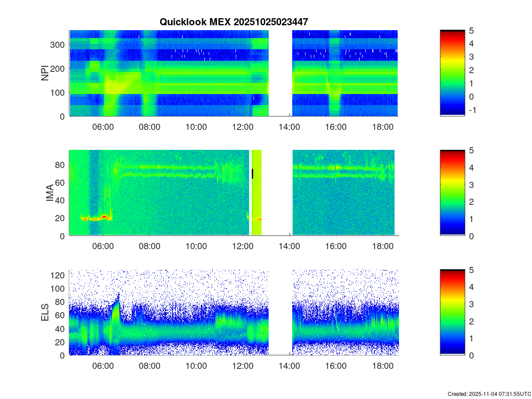Click the NPI panel colorbar

click(452, 73)
